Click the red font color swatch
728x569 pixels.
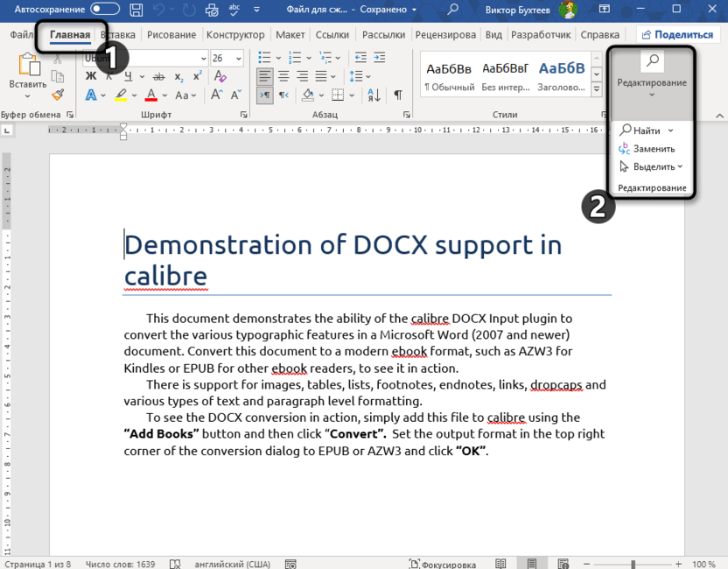151,95
